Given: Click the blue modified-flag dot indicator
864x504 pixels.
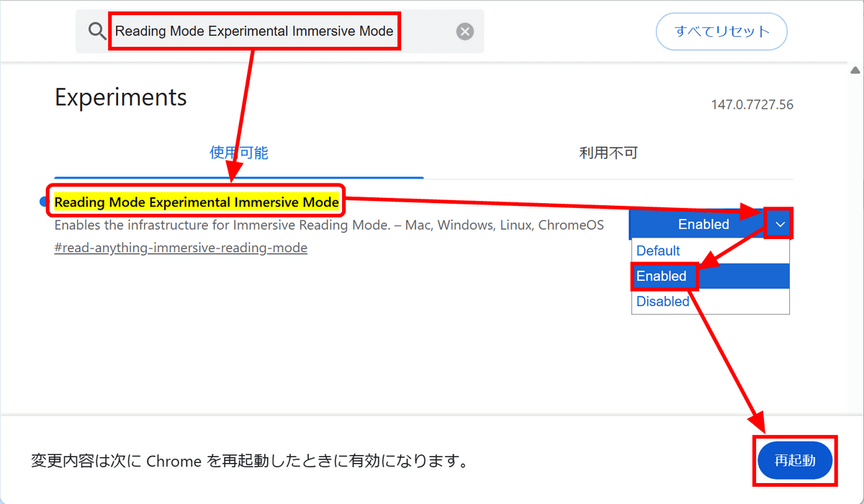Looking at the screenshot, I should click(42, 202).
